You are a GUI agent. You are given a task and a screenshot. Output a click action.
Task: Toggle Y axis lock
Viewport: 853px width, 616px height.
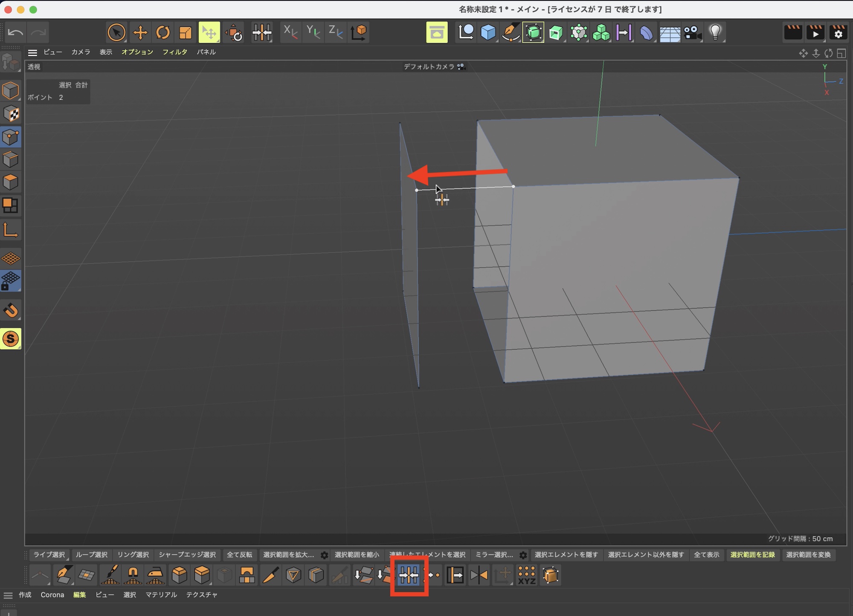[x=313, y=32]
